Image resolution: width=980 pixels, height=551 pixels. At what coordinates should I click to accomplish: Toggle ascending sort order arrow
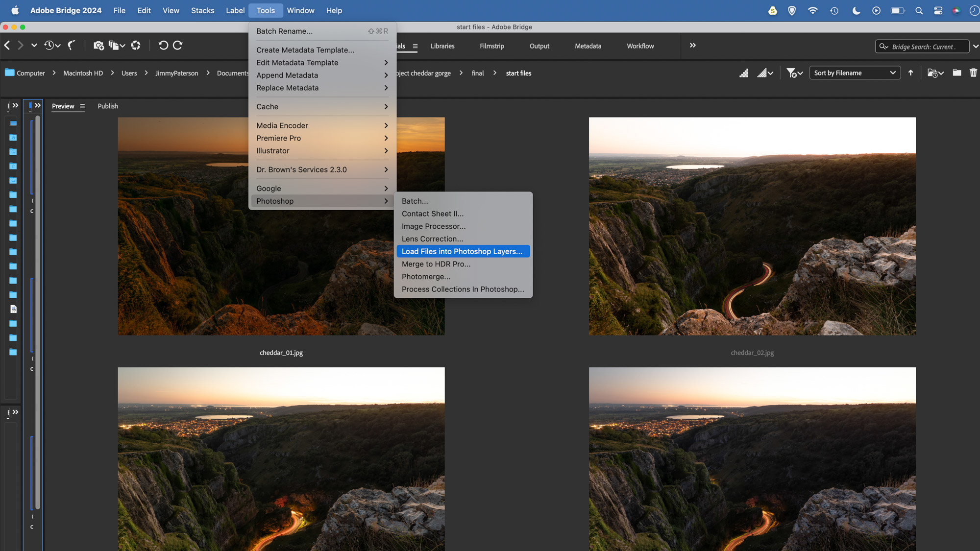(x=910, y=72)
